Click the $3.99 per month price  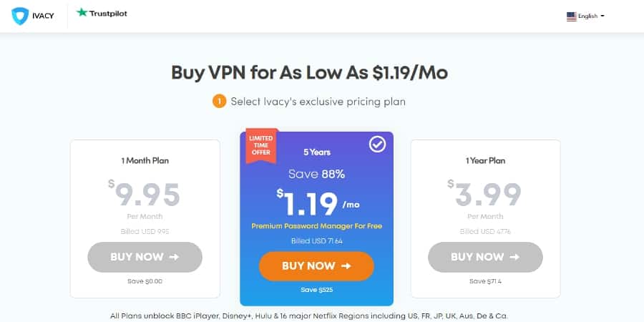click(x=487, y=195)
